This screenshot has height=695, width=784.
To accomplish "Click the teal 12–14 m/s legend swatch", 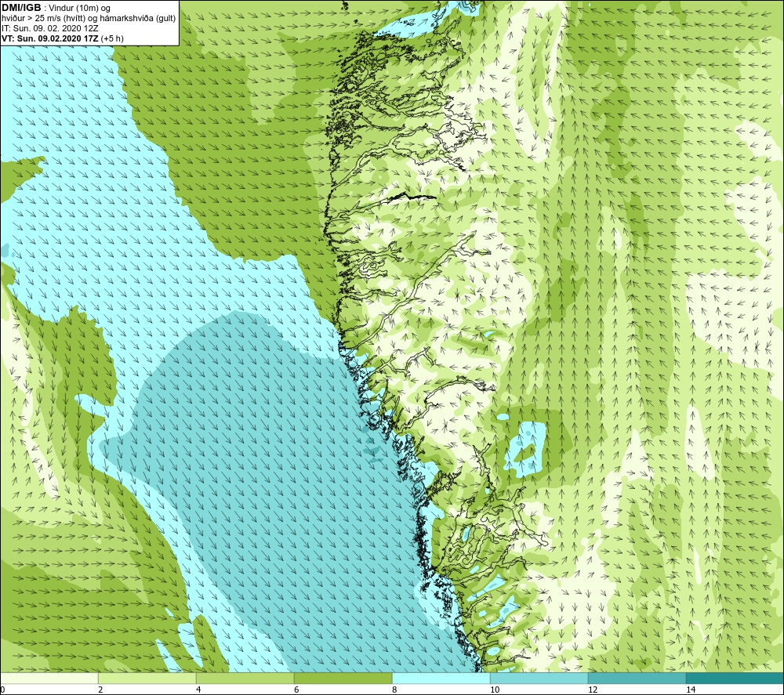I will 637,679.
